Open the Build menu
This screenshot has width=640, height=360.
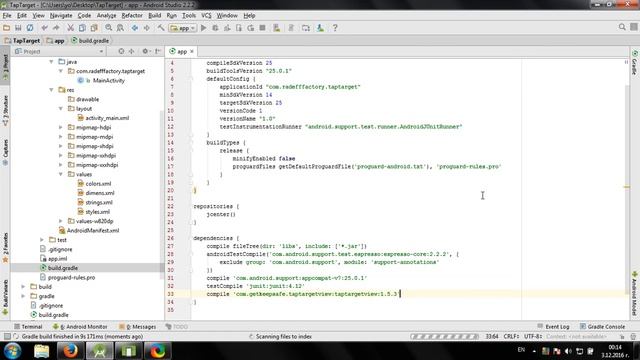click(x=154, y=16)
